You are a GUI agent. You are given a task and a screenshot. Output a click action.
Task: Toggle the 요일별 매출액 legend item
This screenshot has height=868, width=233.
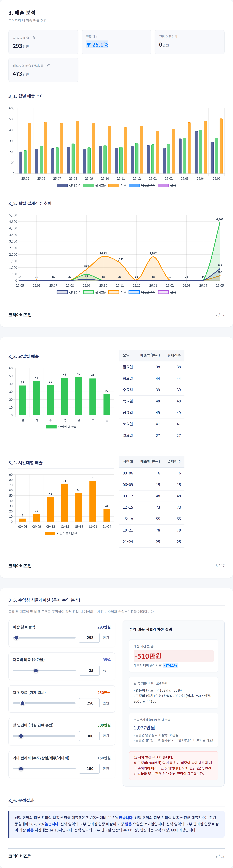tap(61, 427)
